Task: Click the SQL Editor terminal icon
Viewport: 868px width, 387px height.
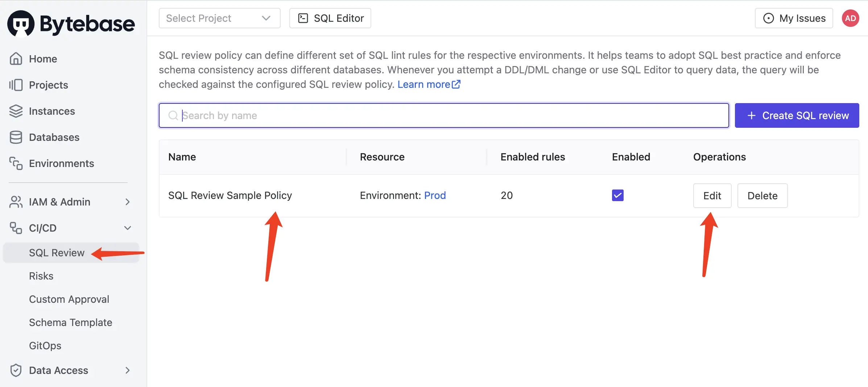Action: coord(303,18)
